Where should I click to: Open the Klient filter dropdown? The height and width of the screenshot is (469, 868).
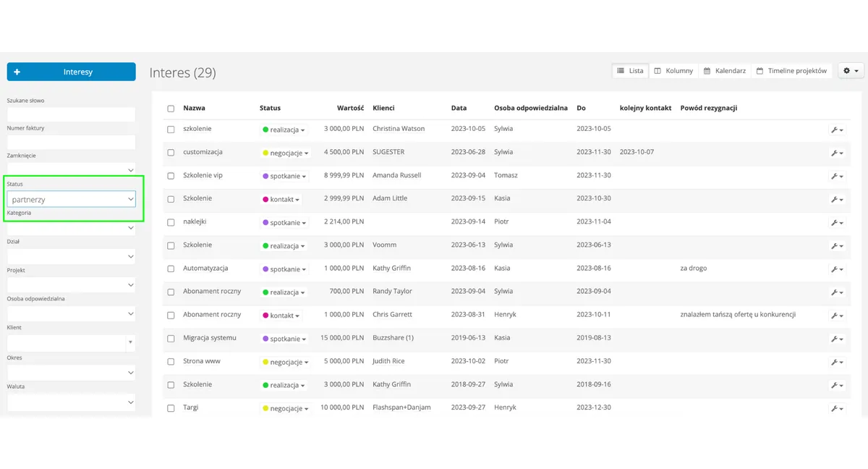click(72, 343)
